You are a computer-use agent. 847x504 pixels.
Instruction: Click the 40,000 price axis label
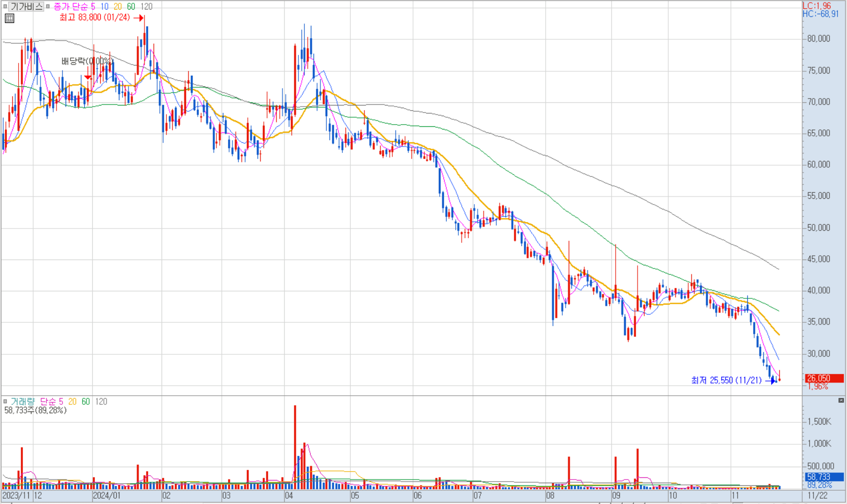click(x=819, y=291)
